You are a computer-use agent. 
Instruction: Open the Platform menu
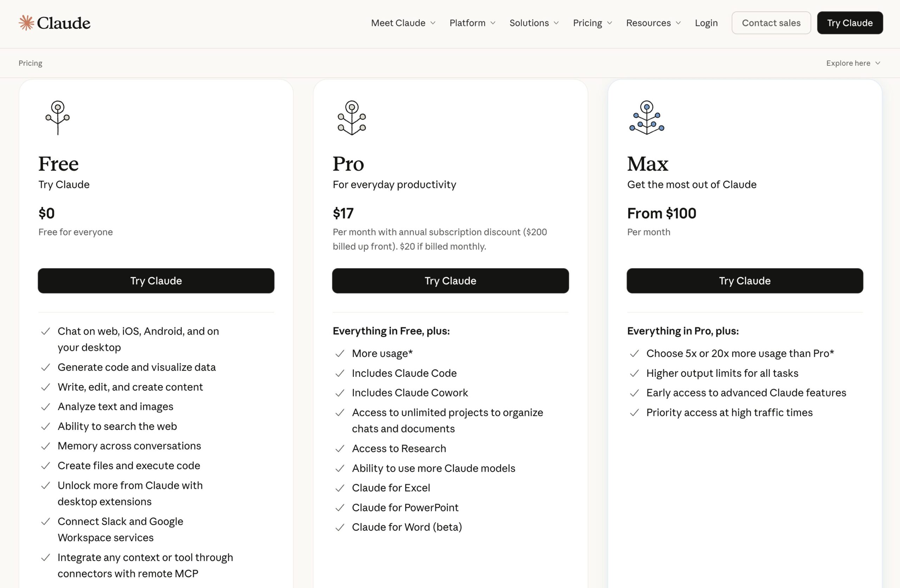tap(472, 23)
